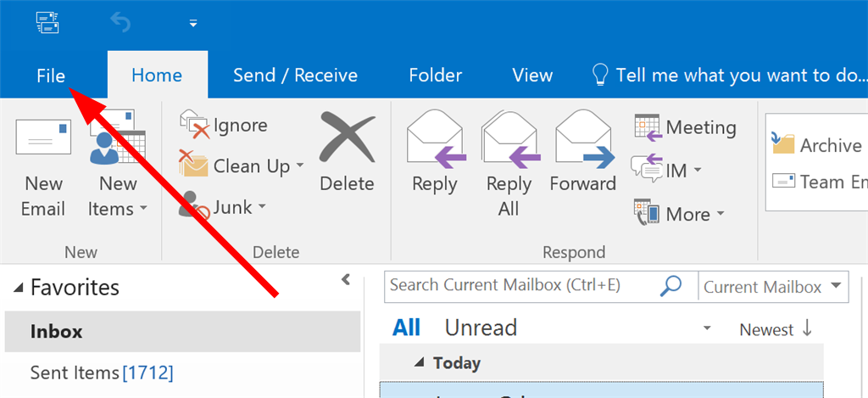Open the Folder ribbon tab

435,76
